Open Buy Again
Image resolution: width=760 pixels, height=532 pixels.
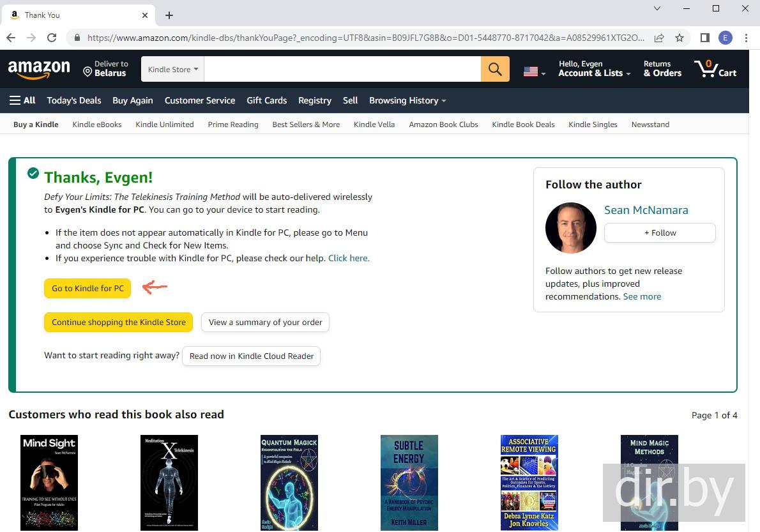133,100
